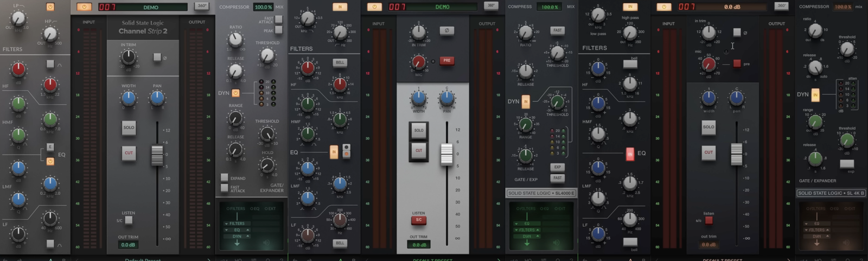Toggle filters IN switch on SL 4K B

click(x=630, y=7)
